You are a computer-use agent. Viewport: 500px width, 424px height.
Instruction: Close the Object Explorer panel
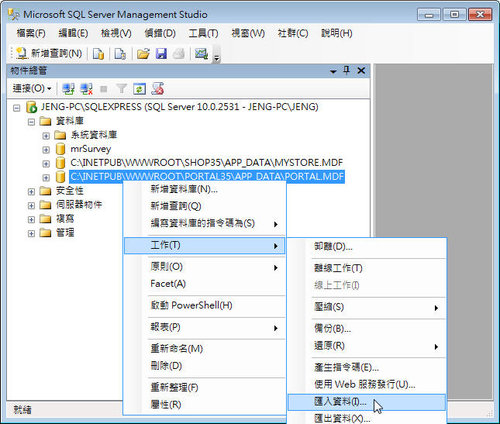click(361, 71)
